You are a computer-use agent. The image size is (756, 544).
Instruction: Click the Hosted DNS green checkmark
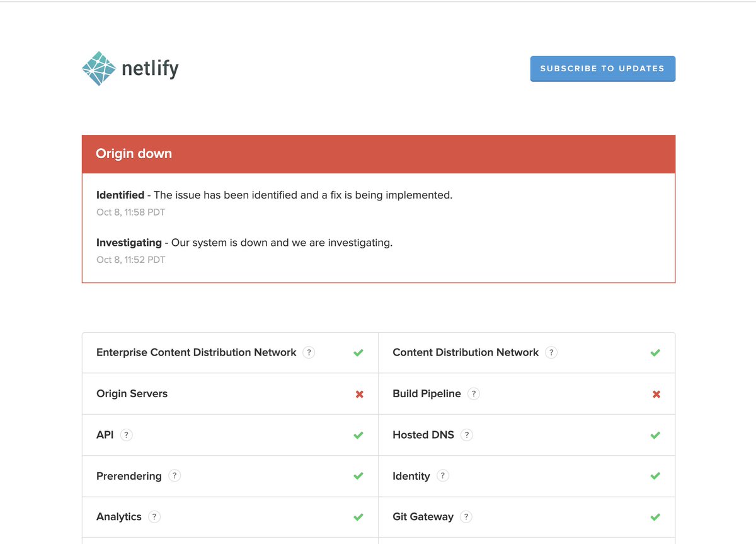point(655,435)
